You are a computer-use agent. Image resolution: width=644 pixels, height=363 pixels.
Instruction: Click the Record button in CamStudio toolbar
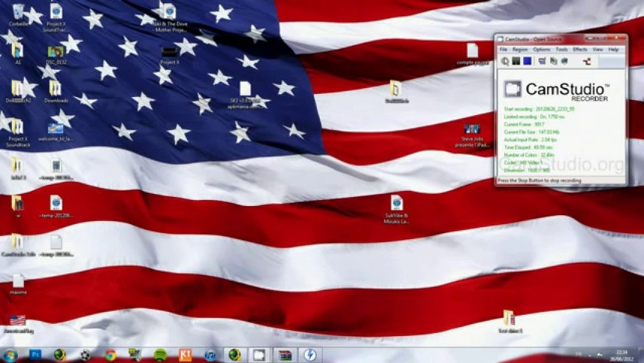(505, 61)
